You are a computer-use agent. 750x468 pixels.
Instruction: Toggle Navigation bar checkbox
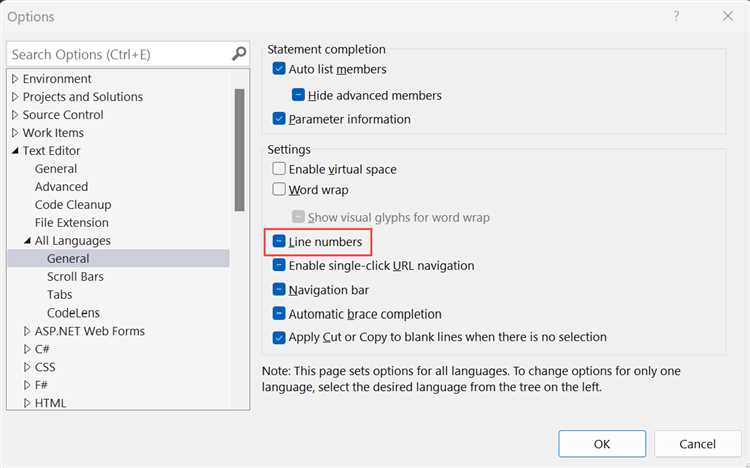pos(279,289)
